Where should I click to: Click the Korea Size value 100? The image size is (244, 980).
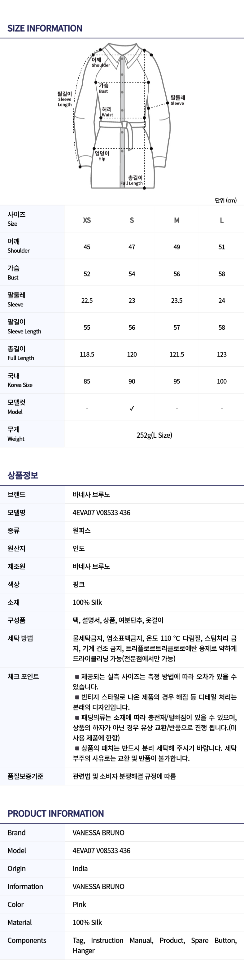221,381
